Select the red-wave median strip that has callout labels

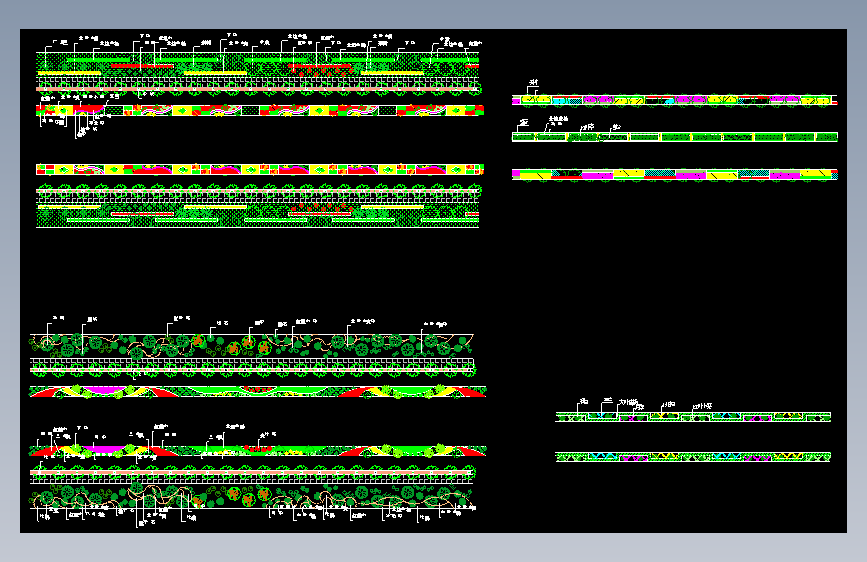(258, 451)
